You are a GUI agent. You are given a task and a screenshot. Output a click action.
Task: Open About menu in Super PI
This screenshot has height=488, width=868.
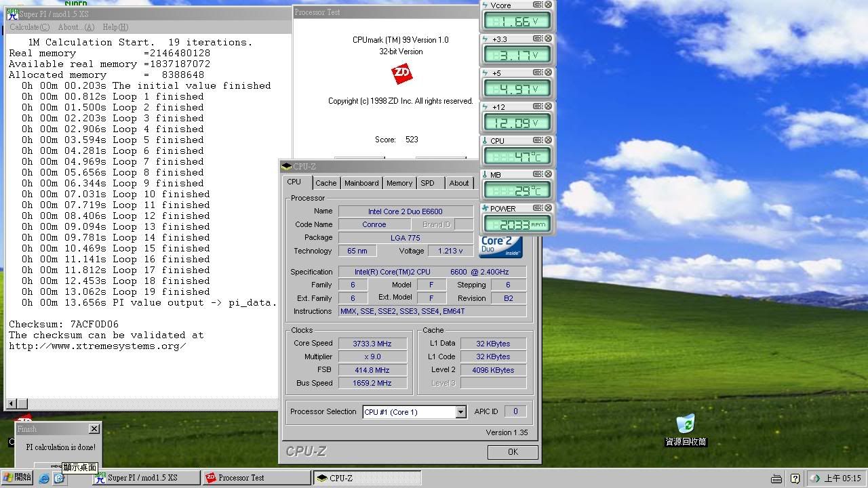tap(76, 27)
